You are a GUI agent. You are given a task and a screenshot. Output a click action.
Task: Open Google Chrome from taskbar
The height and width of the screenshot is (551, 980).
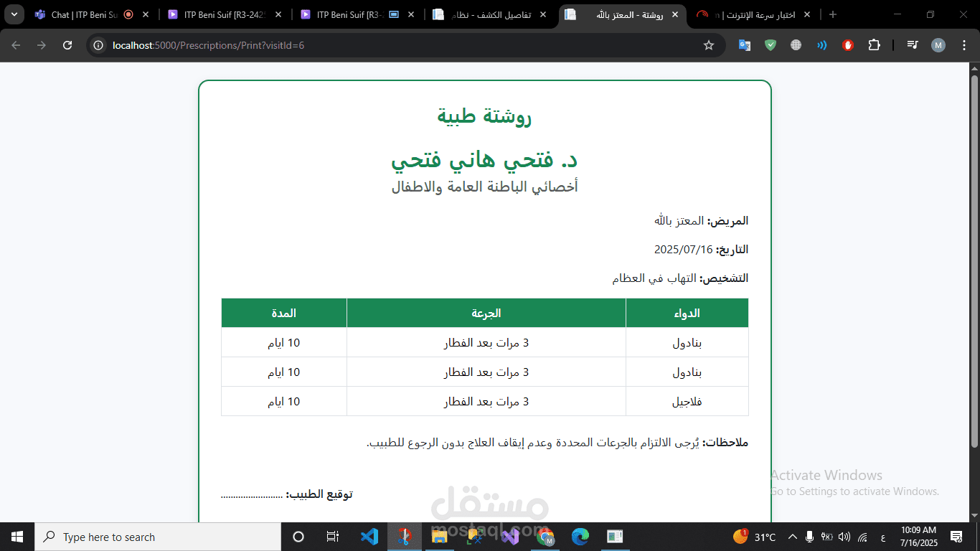tap(545, 537)
